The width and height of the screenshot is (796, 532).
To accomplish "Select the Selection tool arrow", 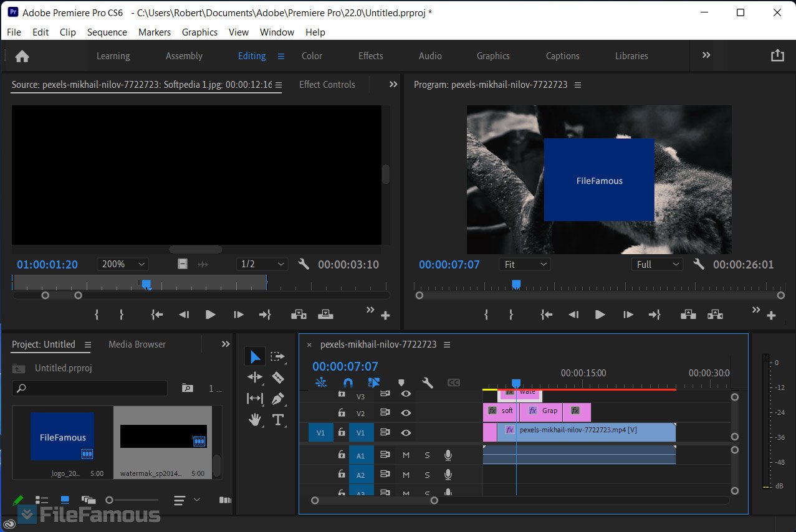I will point(256,356).
